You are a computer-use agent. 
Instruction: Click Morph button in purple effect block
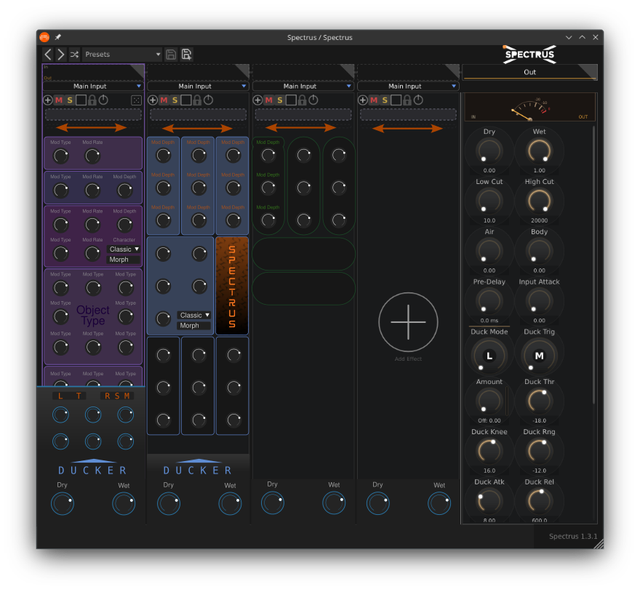click(x=124, y=260)
